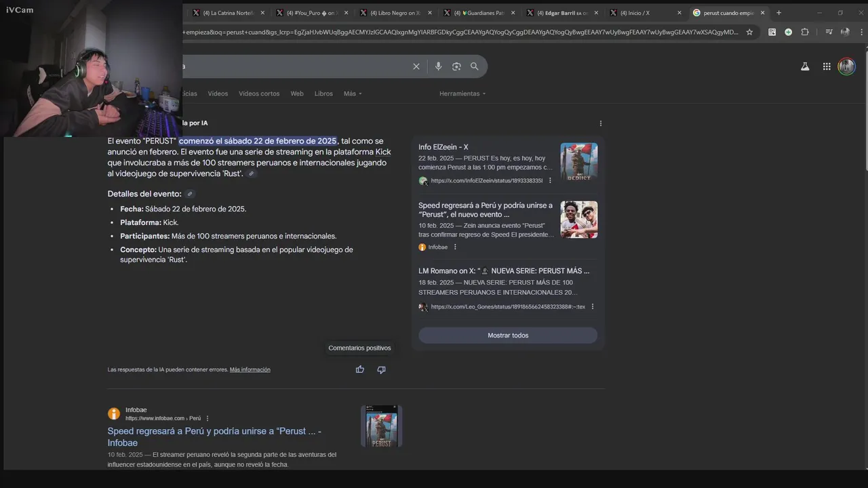Viewport: 868px width, 488px height.
Task: Open AI overview three-dot options
Action: point(601,123)
